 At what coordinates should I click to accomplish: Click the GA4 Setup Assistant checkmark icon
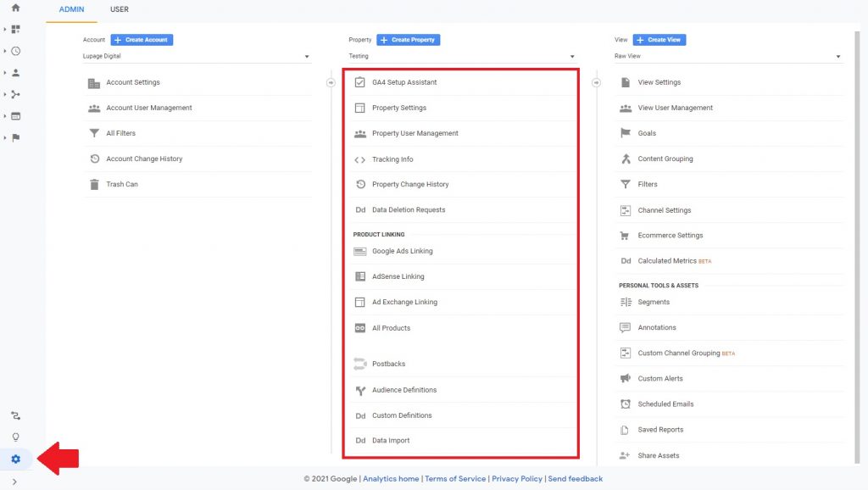(359, 82)
